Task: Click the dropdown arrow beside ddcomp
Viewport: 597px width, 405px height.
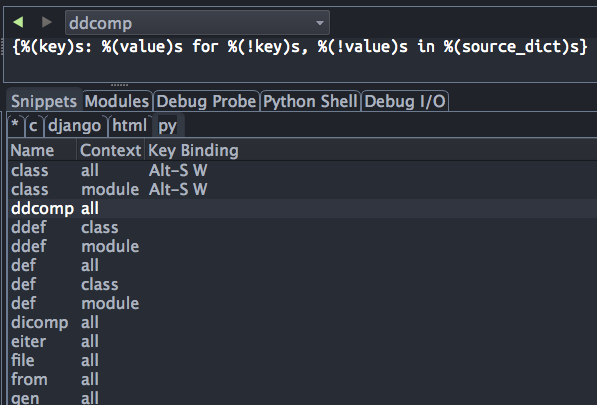Action: point(320,23)
